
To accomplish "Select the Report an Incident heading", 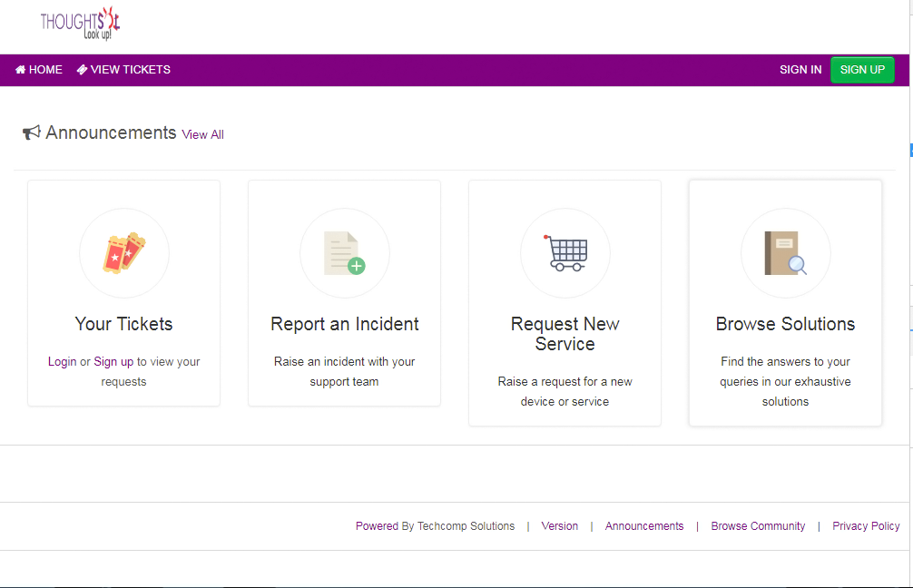I will click(345, 324).
